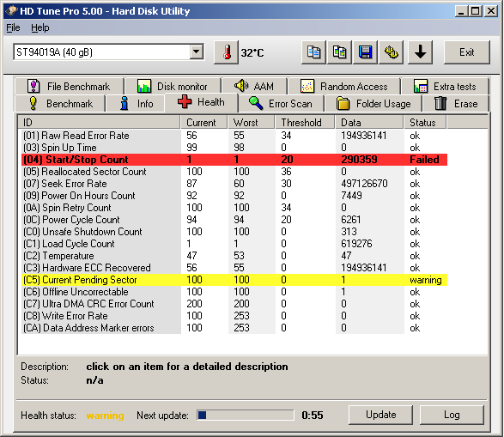Select the Raw Read Error Rate row
Screen dimensions: 504x437
pos(234,136)
